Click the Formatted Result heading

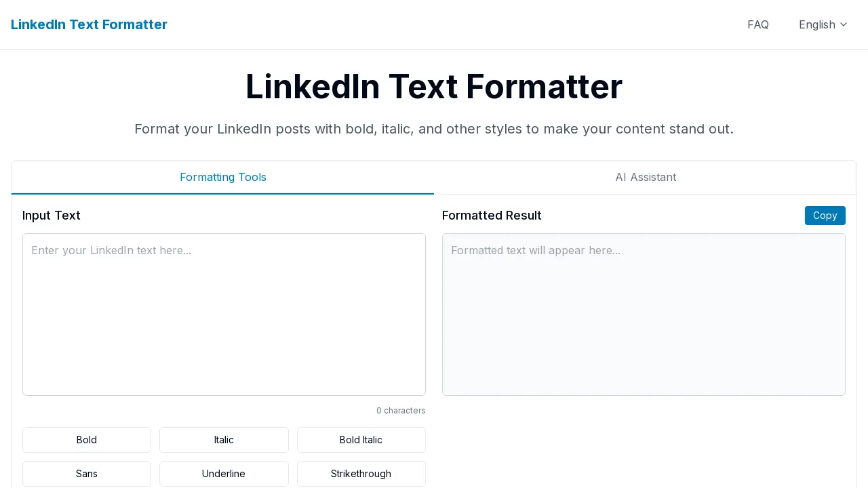point(492,216)
